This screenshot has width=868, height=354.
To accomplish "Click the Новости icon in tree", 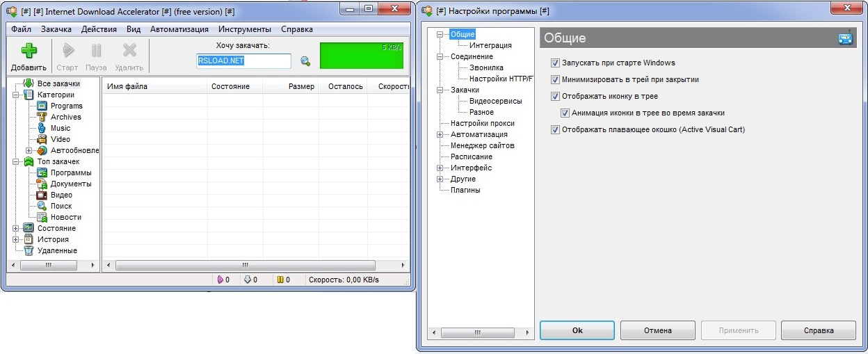I will [42, 217].
